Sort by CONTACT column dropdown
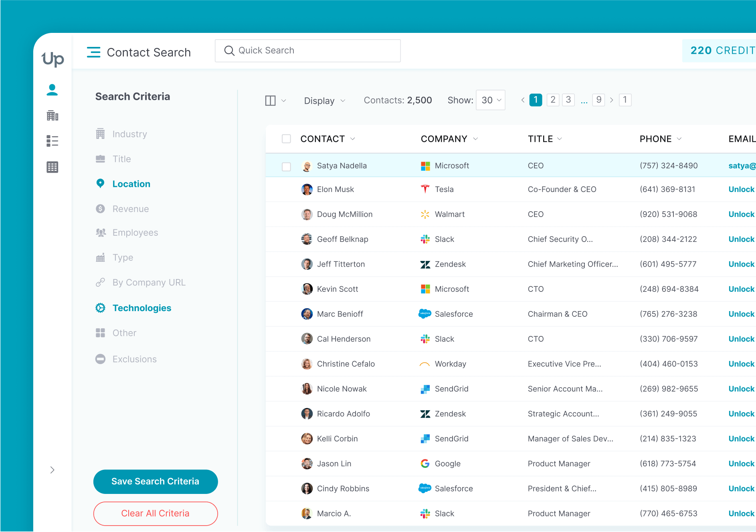The image size is (756, 532). pos(353,139)
